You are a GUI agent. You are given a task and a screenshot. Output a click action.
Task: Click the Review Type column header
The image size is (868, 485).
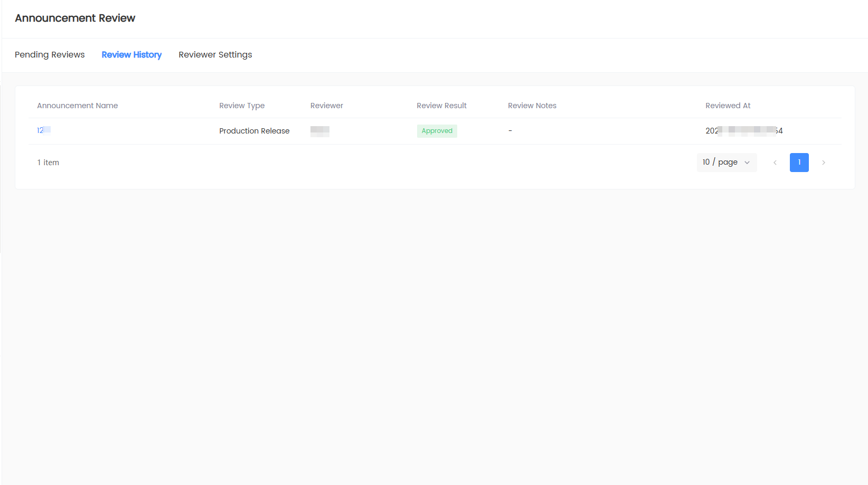[x=242, y=106]
